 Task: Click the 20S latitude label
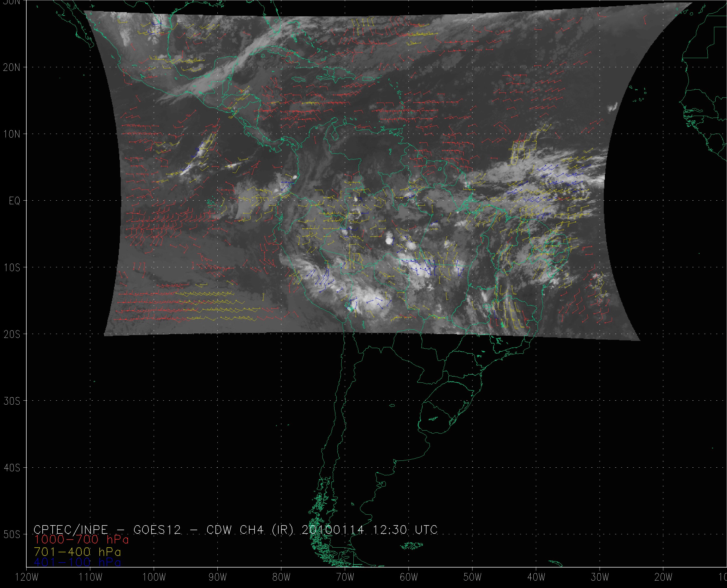[x=12, y=334]
